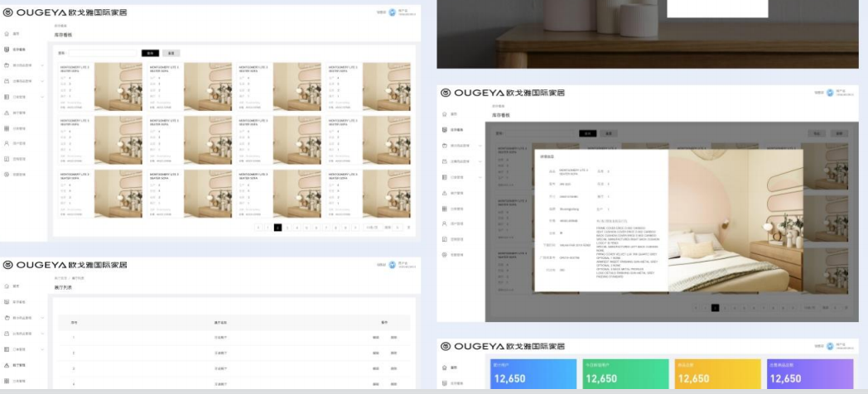Click person icon in detail popup window sidebar
868x394 pixels.
445,223
